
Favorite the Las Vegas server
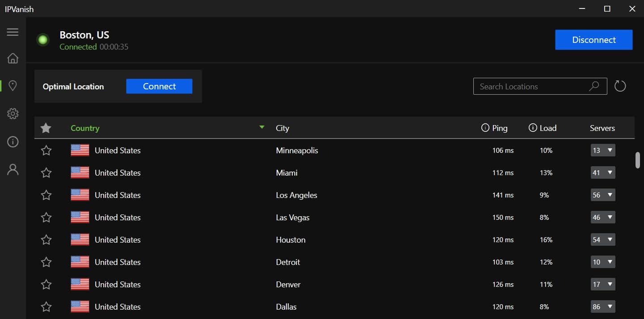tap(46, 218)
